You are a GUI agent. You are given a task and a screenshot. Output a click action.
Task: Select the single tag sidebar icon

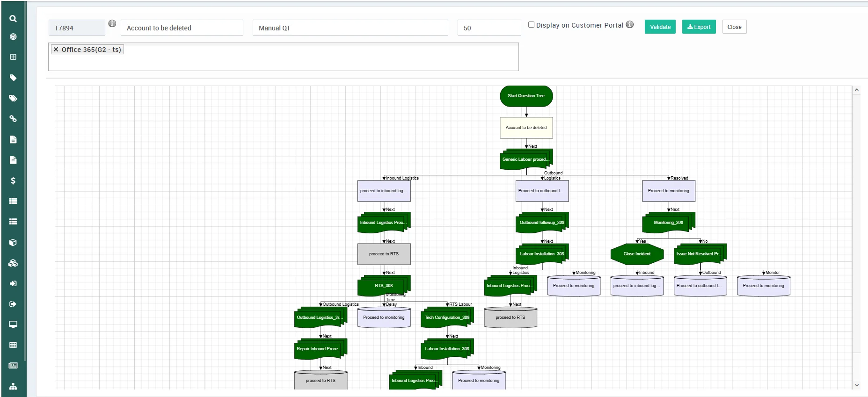pos(13,78)
